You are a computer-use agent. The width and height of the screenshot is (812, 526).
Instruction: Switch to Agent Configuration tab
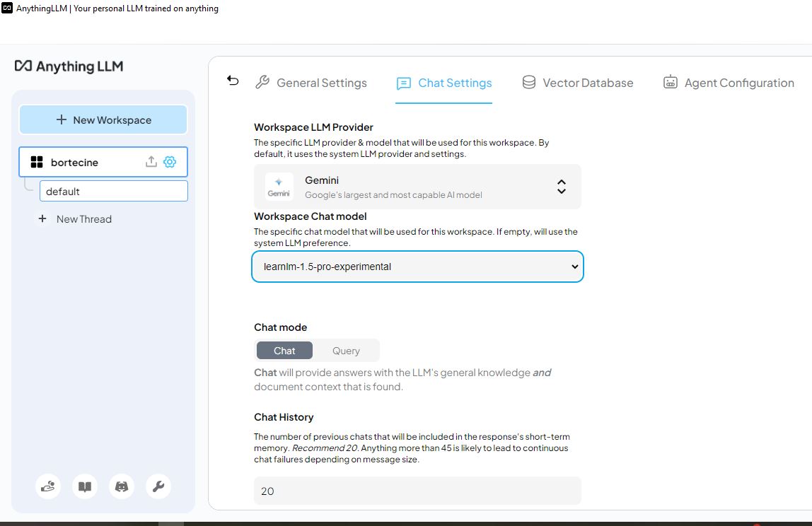point(729,83)
